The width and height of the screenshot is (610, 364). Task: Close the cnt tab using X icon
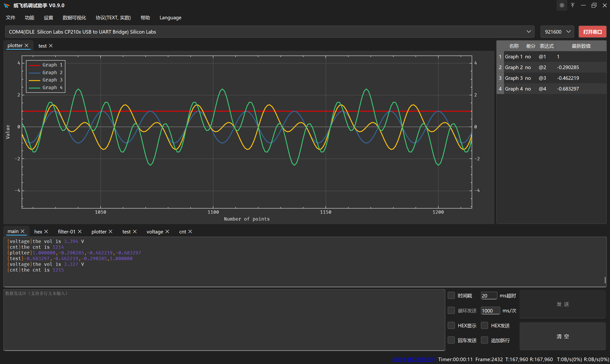click(x=190, y=232)
